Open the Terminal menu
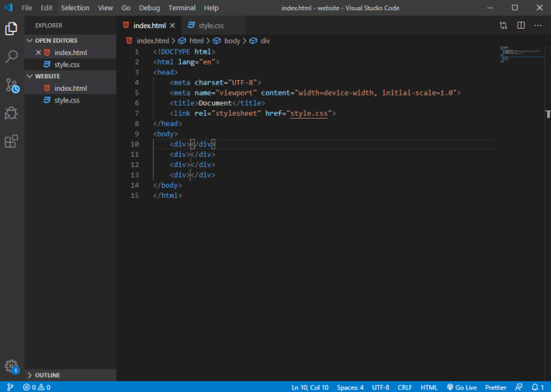This screenshot has height=392, width=551. coord(182,8)
